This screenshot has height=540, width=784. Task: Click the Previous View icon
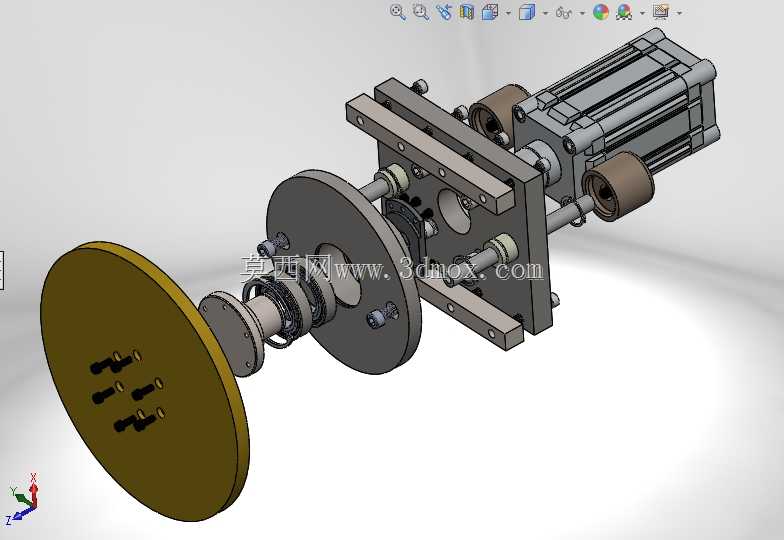point(444,12)
